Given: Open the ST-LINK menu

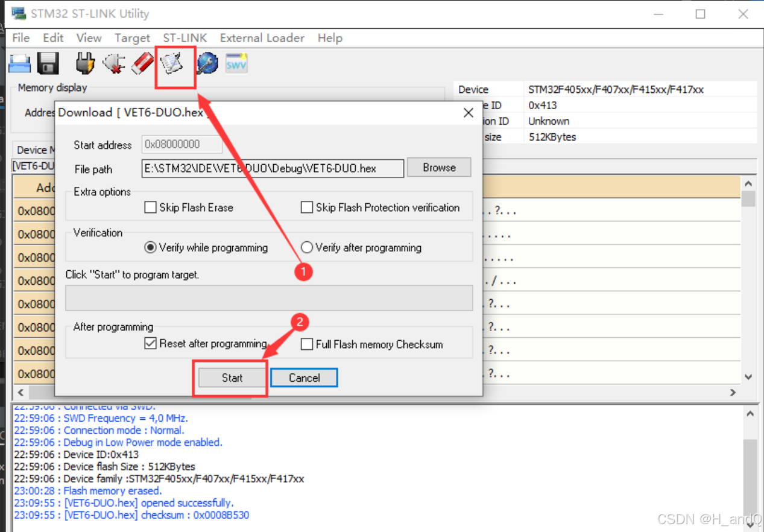Looking at the screenshot, I should coord(185,37).
